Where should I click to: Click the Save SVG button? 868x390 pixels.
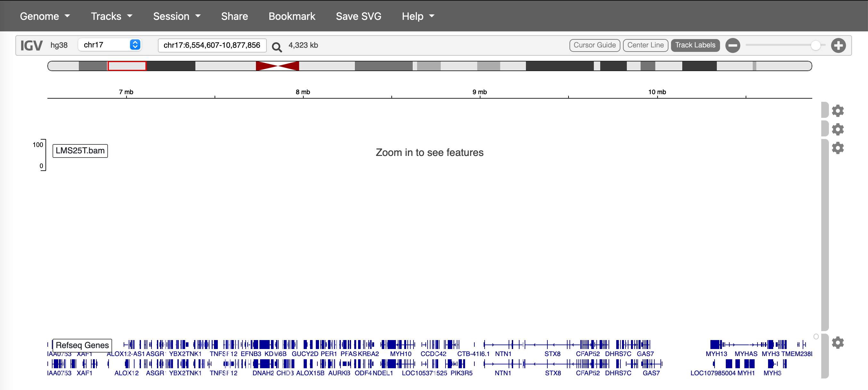pyautogui.click(x=358, y=16)
